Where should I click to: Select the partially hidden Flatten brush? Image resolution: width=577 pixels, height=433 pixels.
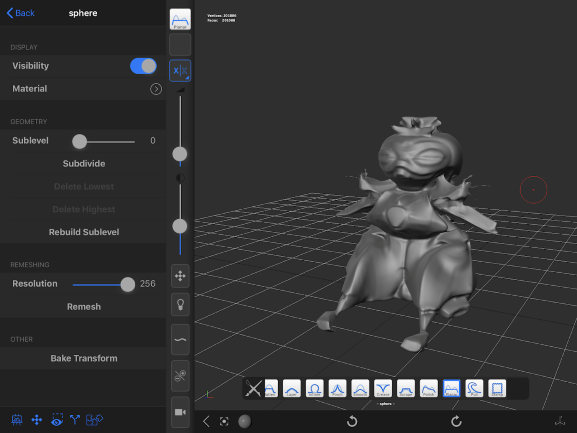271,388
